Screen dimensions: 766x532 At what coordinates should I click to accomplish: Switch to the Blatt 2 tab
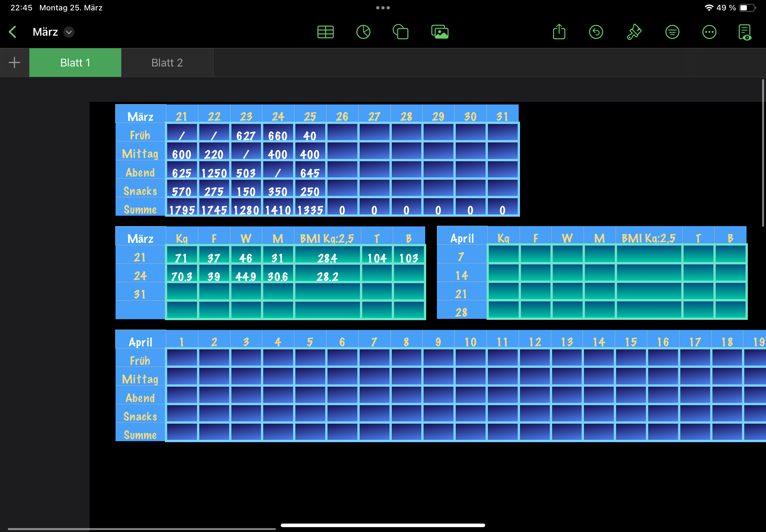[167, 63]
